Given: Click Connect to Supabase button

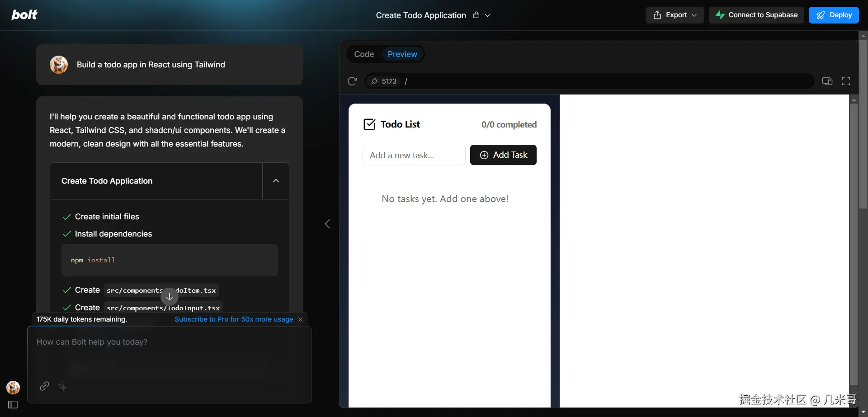Looking at the screenshot, I should 756,15.
